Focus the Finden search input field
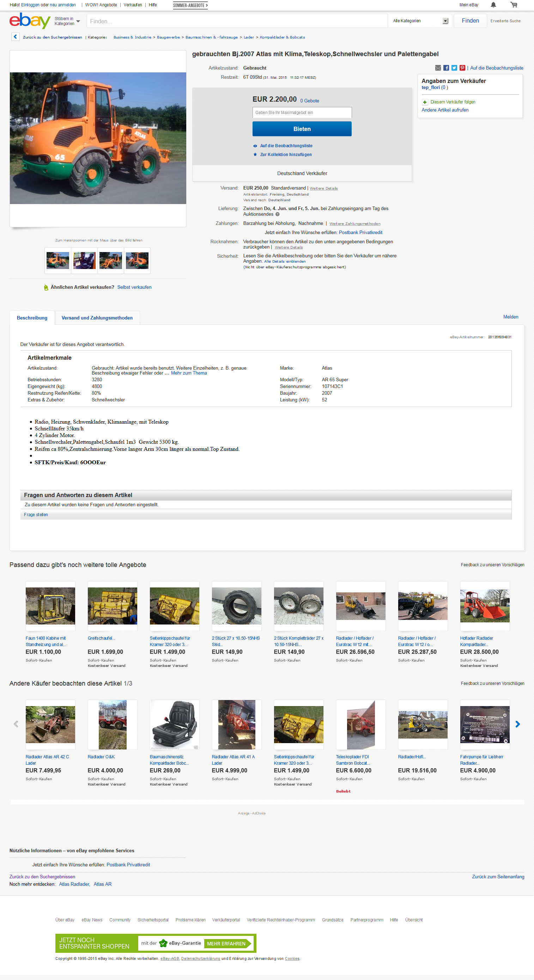Image resolution: width=534 pixels, height=980 pixels. tap(237, 21)
